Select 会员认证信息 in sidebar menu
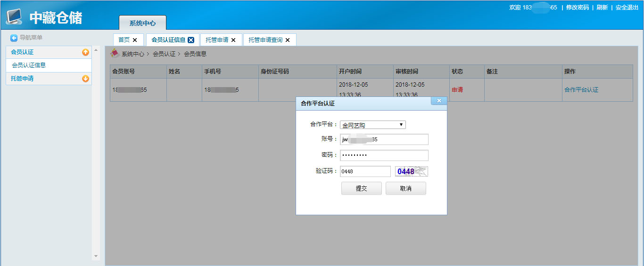Image resolution: width=644 pixels, height=266 pixels. [x=29, y=65]
